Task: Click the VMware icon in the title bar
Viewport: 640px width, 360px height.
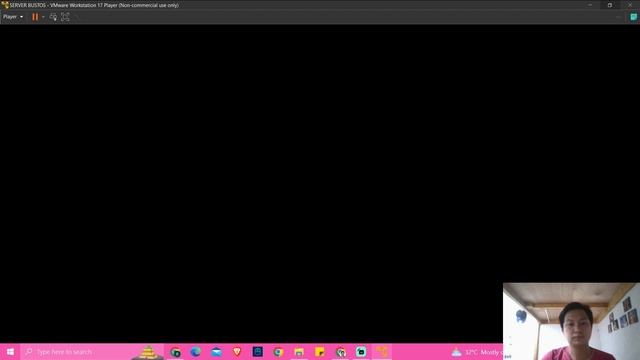Action: 5,5
